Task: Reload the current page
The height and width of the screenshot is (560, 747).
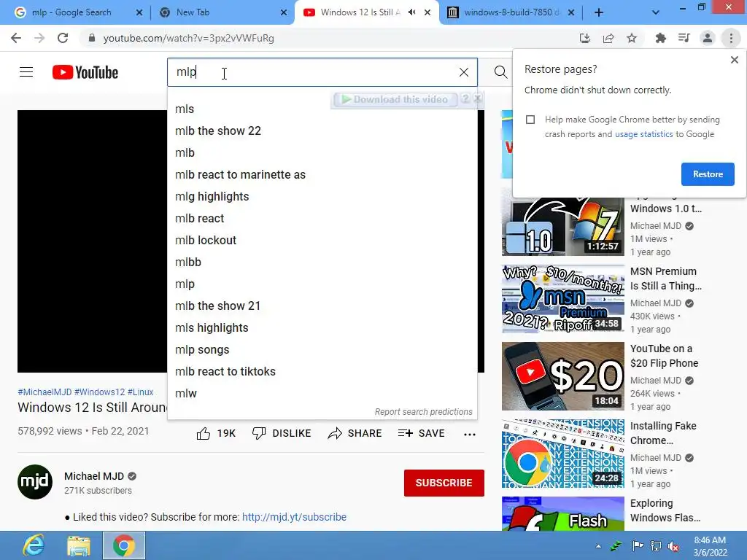Action: click(63, 38)
